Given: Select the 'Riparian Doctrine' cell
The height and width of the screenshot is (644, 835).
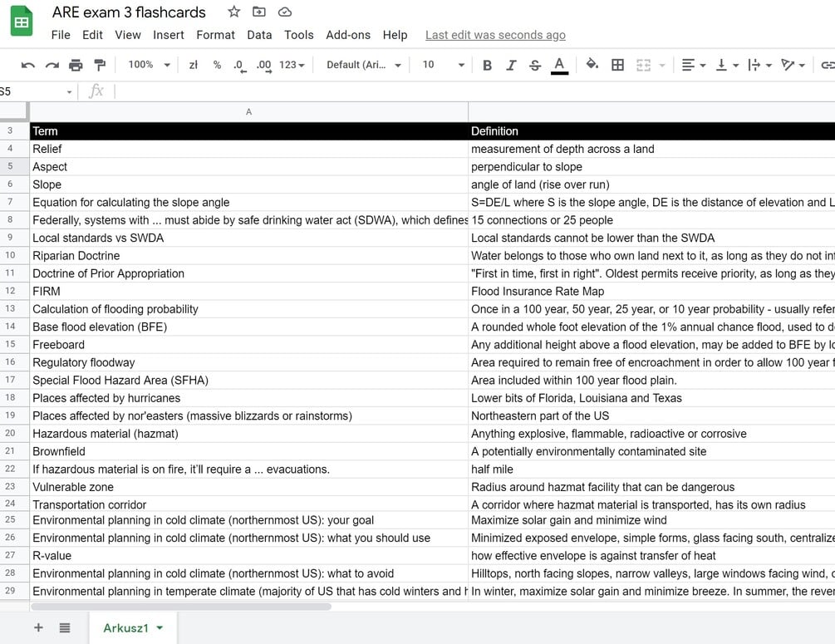Looking at the screenshot, I should point(248,256).
